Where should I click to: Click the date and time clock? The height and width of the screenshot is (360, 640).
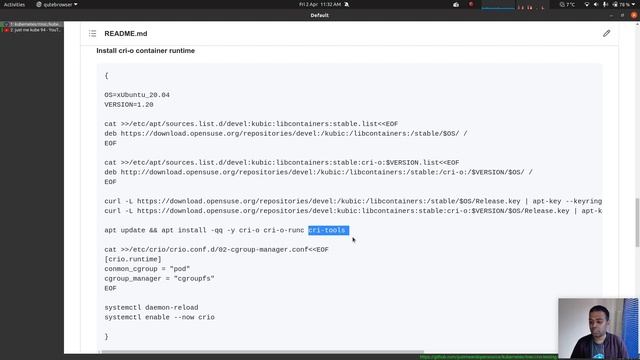coord(320,4)
